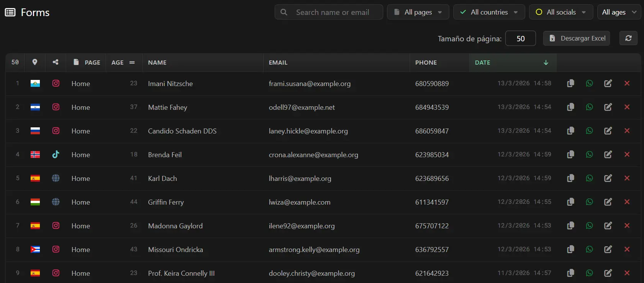Screen dimensions: 644x283
Task: Click the TikTok icon for Brenda Feil
Action: point(56,155)
